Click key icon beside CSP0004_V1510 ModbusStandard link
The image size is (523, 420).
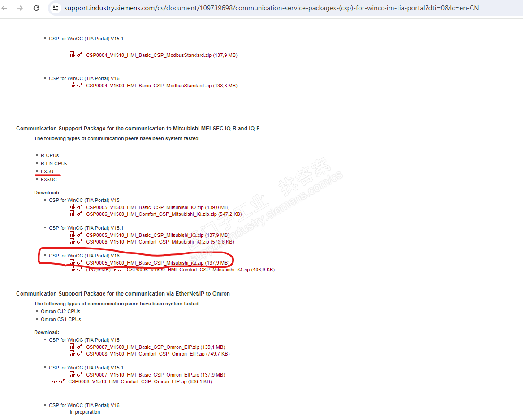point(80,55)
